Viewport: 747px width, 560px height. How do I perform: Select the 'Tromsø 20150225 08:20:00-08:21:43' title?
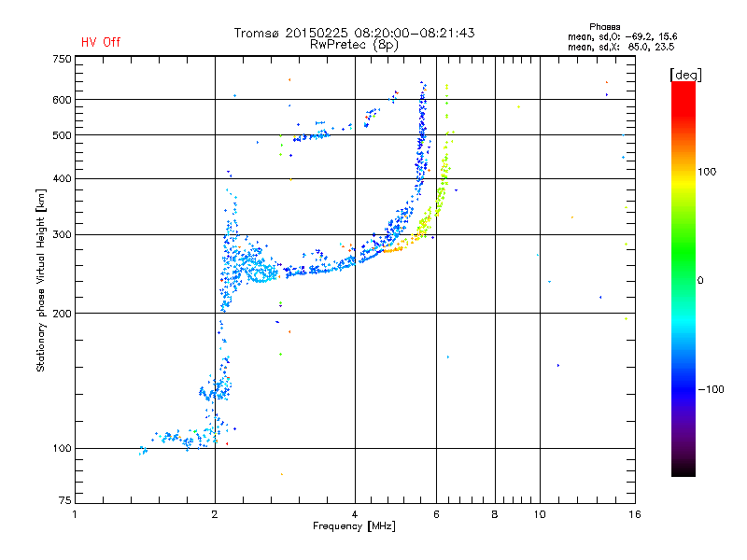point(354,33)
